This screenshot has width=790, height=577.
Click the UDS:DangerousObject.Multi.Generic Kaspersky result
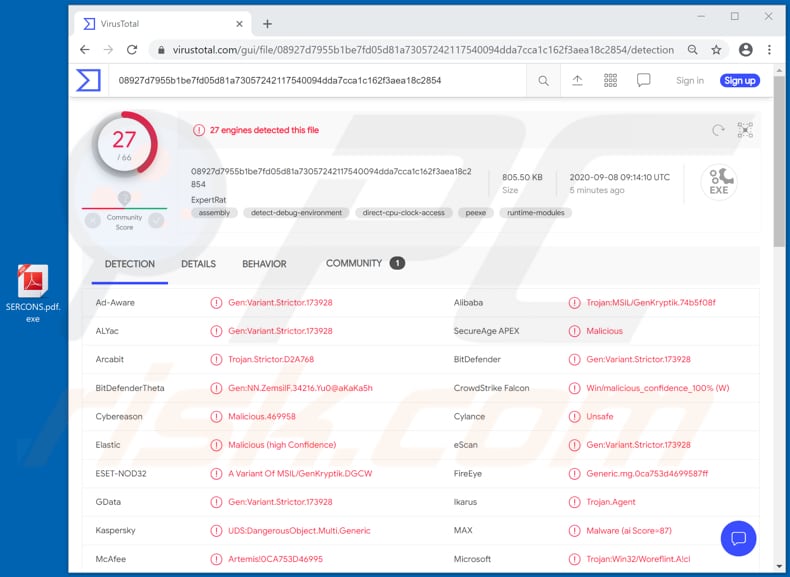click(299, 531)
